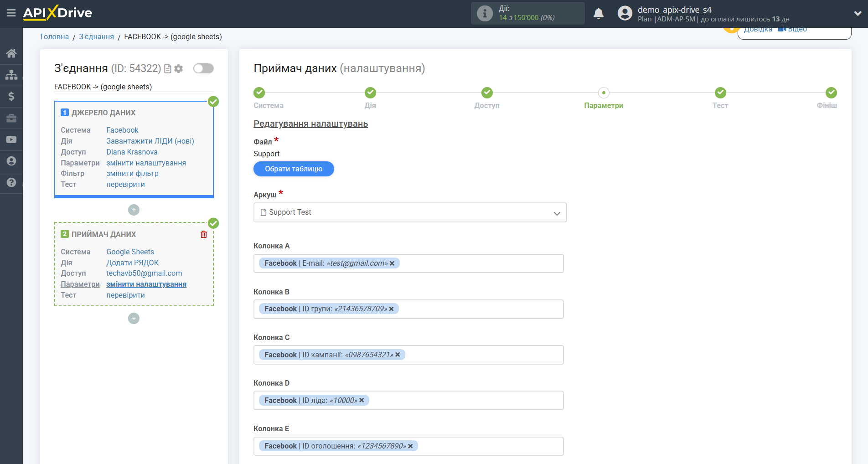Open the YouTube video icon in sidebar
Image resolution: width=868 pixels, height=464 pixels.
click(11, 139)
